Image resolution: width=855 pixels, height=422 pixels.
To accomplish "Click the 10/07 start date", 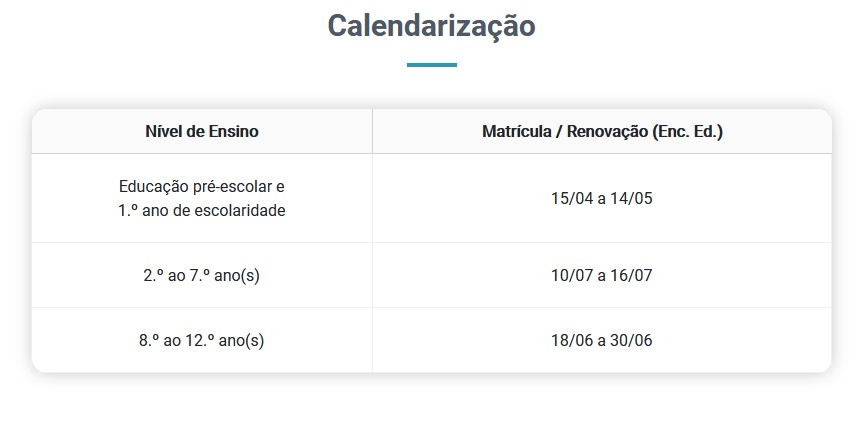I will 571,275.
